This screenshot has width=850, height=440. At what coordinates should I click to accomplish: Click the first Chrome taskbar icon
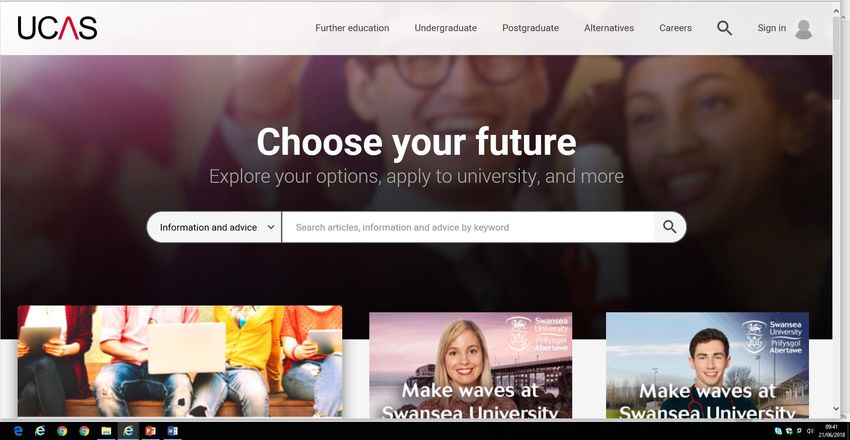point(62,431)
